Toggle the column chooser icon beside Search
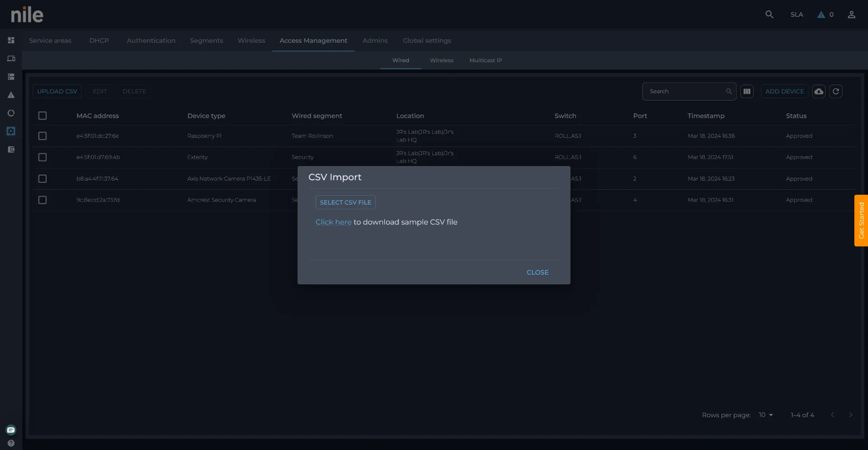Image resolution: width=868 pixels, height=450 pixels. [747, 91]
